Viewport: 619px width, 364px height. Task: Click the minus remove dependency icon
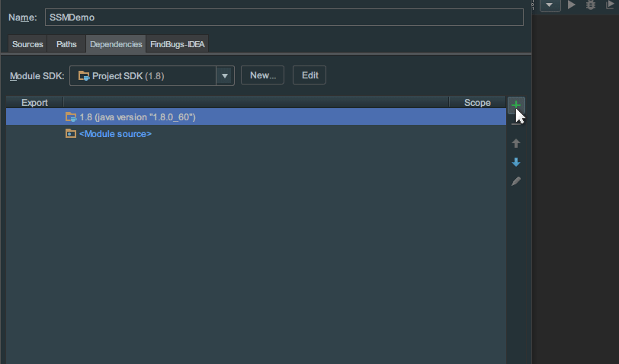pyautogui.click(x=516, y=123)
